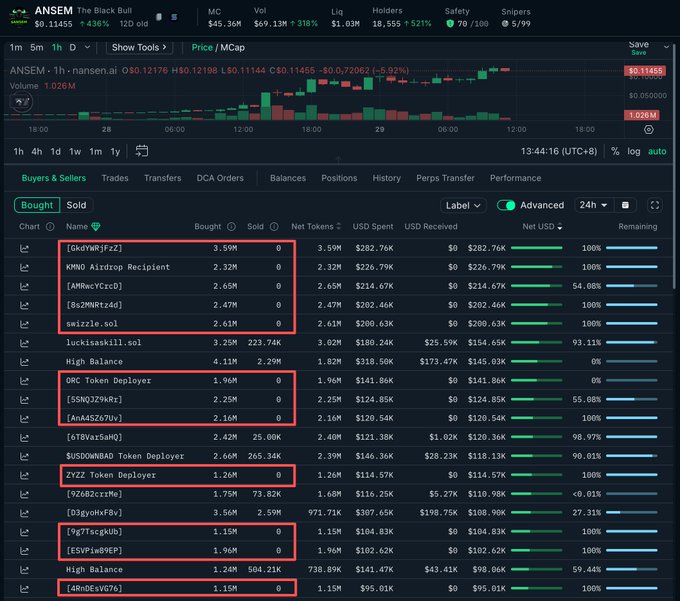
Task: Set chart range to 4h
Action: click(x=37, y=152)
